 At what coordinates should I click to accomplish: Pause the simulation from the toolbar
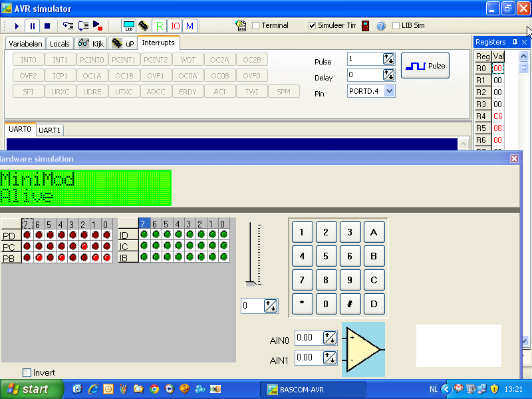point(32,26)
